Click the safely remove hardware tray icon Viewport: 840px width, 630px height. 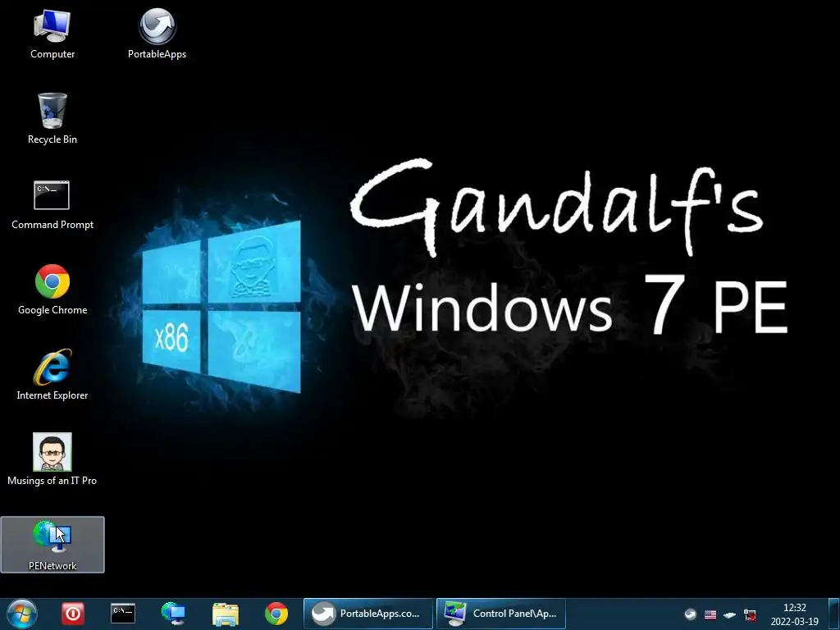[729, 614]
